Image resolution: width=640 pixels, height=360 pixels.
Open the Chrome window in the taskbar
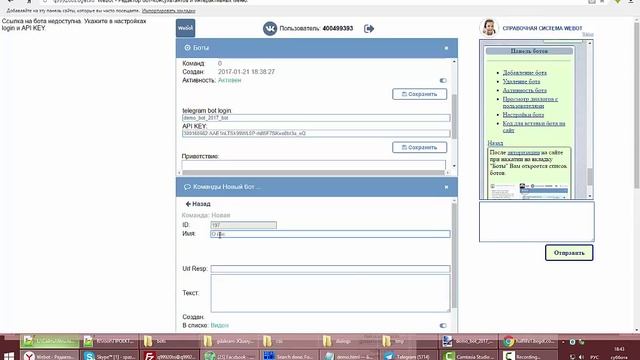(529, 341)
